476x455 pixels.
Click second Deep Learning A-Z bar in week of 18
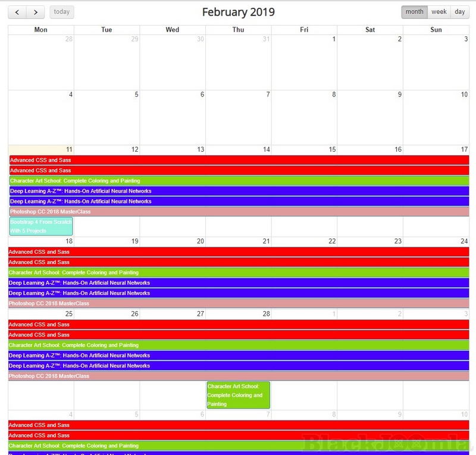(x=238, y=293)
